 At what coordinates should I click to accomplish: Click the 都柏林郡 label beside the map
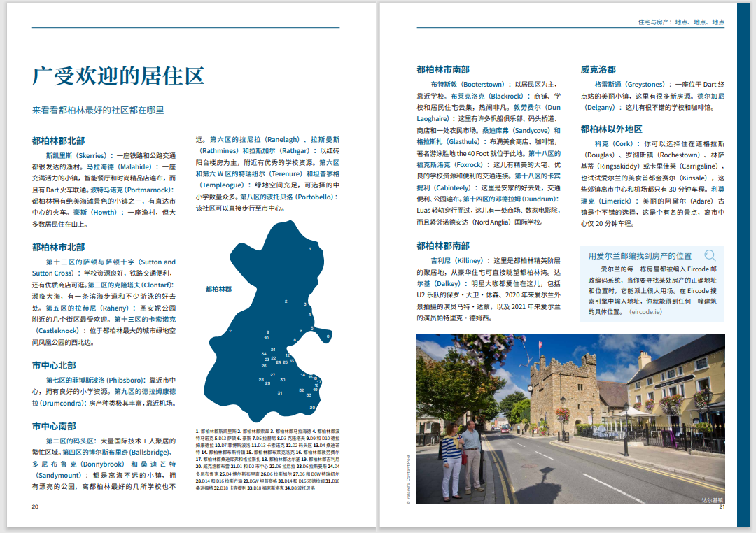click(x=218, y=289)
